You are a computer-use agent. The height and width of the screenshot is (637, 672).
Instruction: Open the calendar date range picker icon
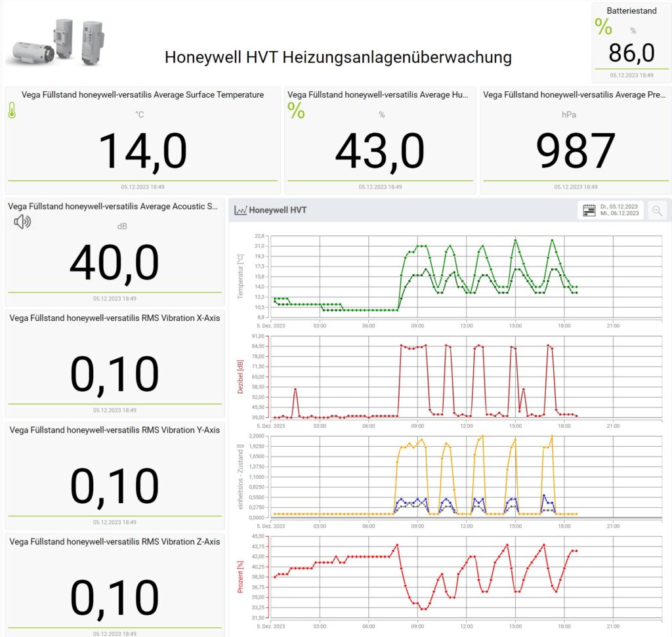pyautogui.click(x=589, y=210)
